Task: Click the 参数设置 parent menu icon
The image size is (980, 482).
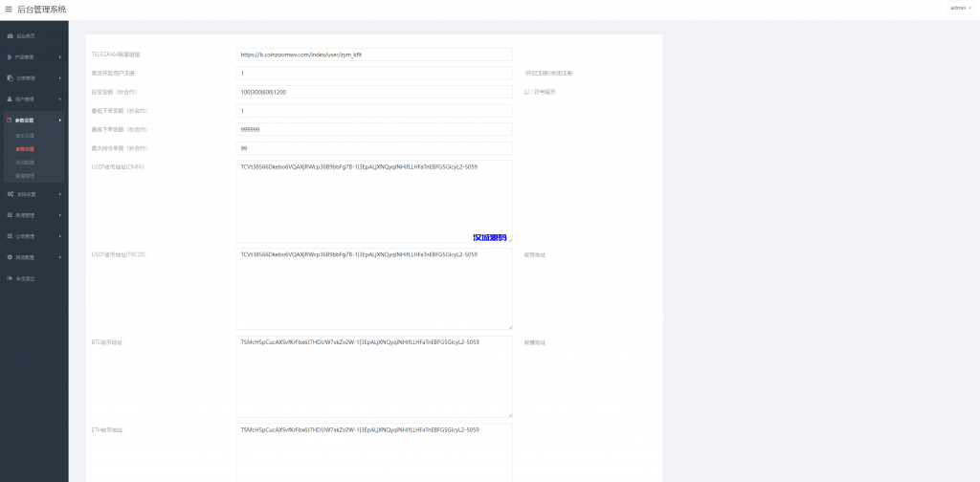Action: click(10, 120)
